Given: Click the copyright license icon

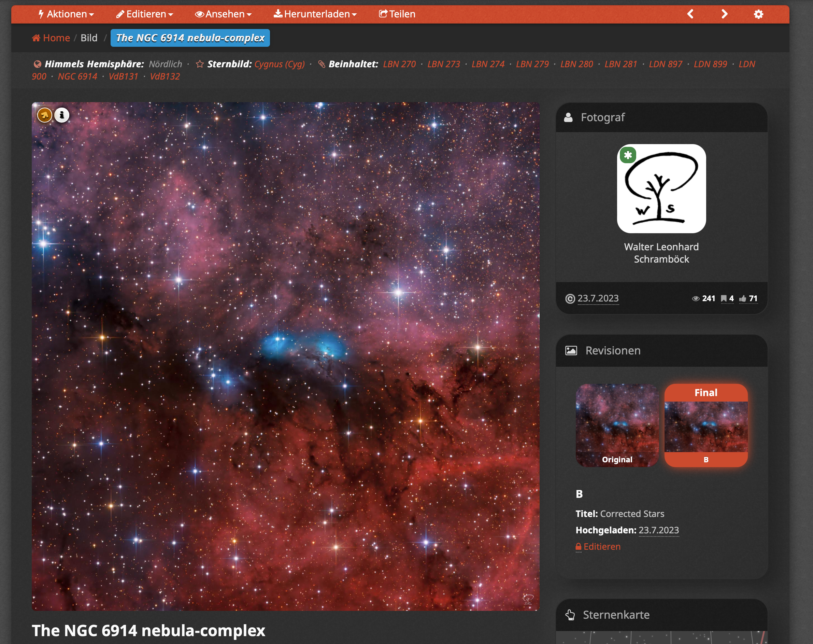Looking at the screenshot, I should [570, 299].
